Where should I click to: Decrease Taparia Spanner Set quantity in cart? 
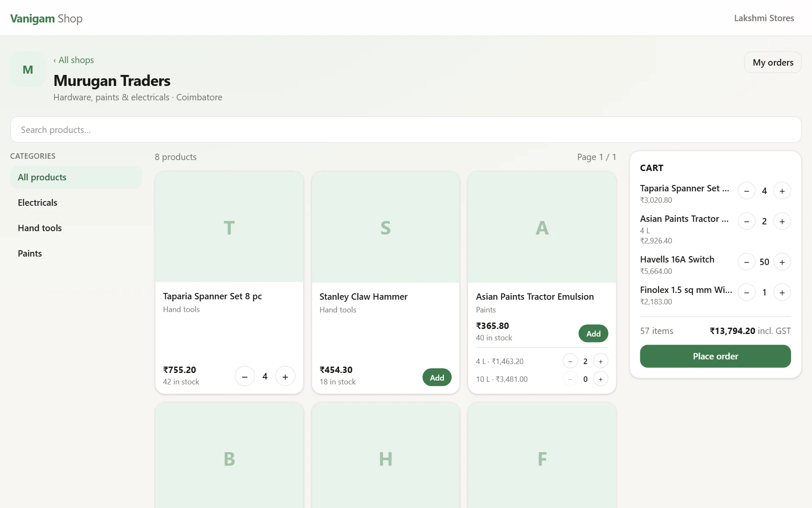pos(746,191)
